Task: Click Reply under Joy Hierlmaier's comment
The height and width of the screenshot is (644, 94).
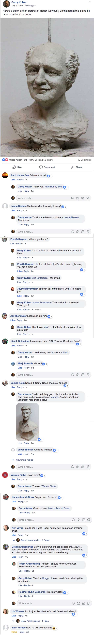Action: 19,320
